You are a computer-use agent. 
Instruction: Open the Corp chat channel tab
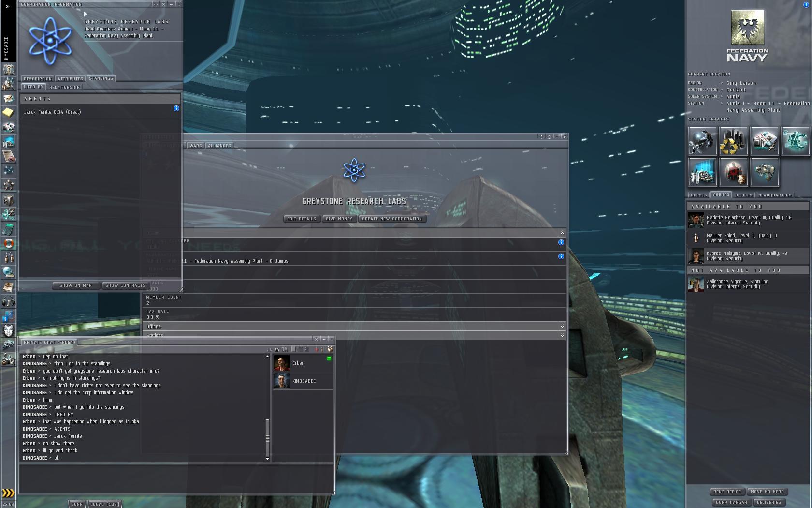click(77, 504)
